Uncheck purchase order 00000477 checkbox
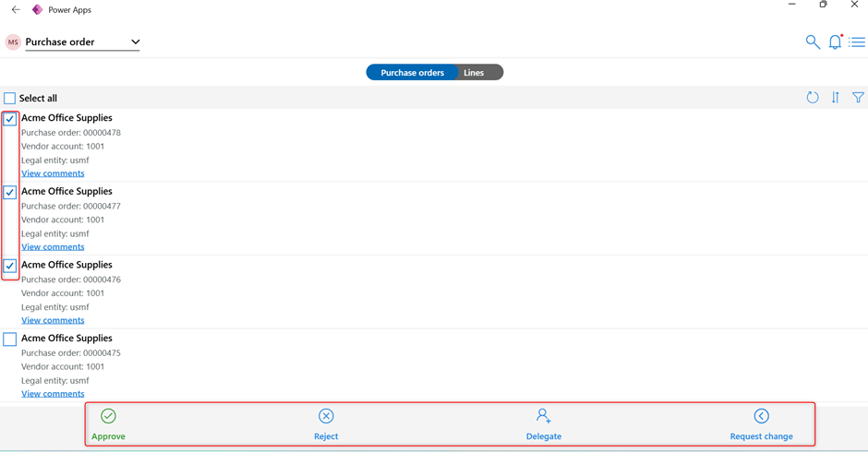Image resolution: width=868 pixels, height=452 pixels. 10,193
